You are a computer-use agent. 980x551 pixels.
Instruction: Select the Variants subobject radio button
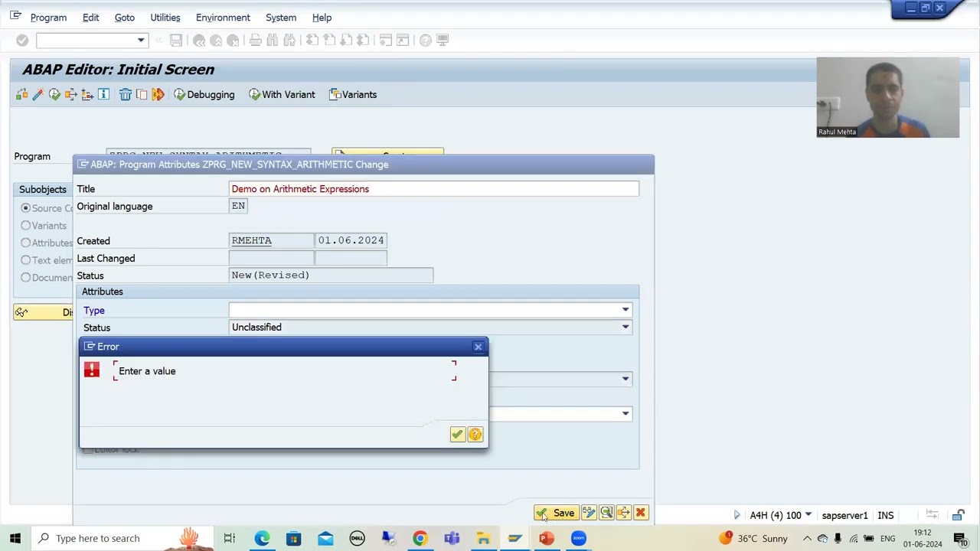pos(26,226)
